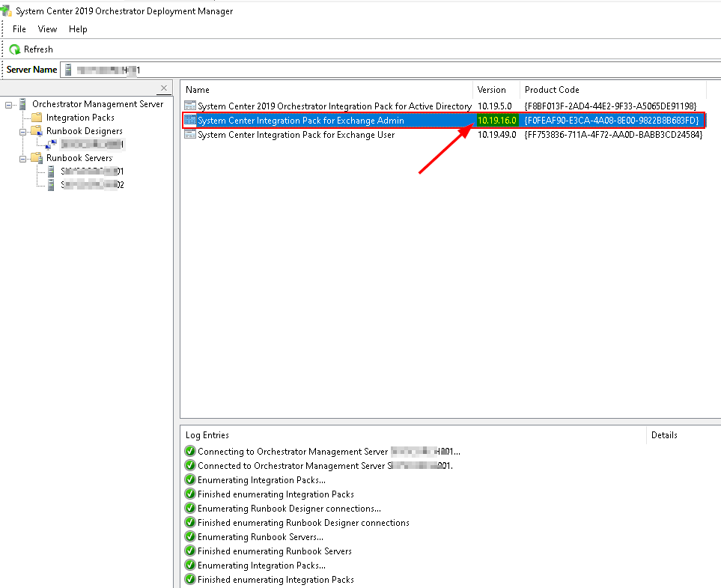Select the Integration Packs tree node
The height and width of the screenshot is (588, 721).
[80, 118]
